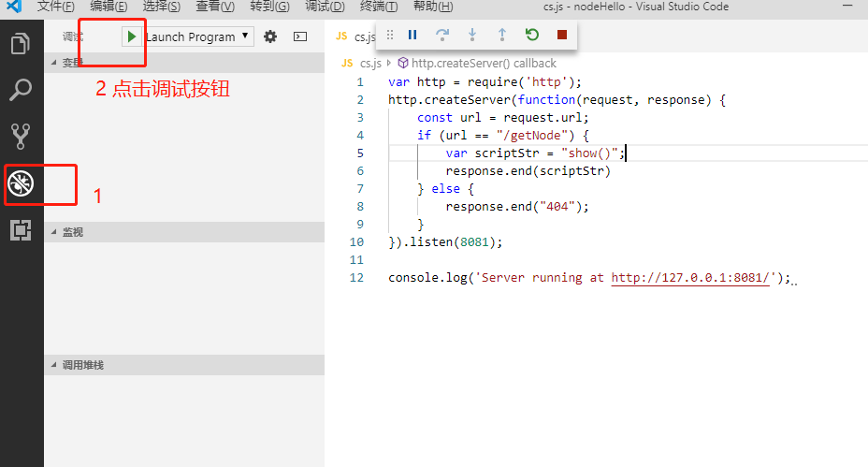868x467 pixels.
Task: Click the VS Code logo icon
Action: tap(13, 7)
